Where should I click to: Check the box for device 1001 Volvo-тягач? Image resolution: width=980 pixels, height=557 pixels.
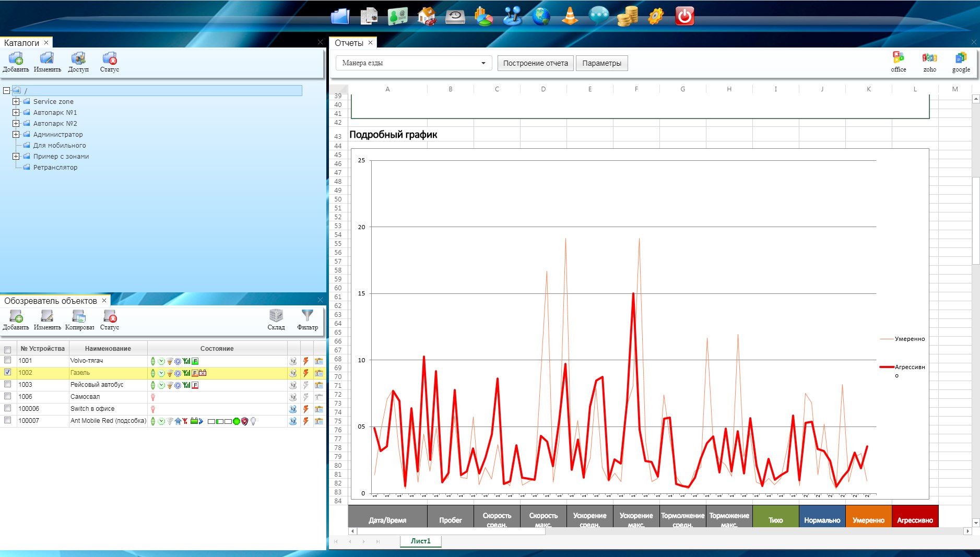[8, 360]
